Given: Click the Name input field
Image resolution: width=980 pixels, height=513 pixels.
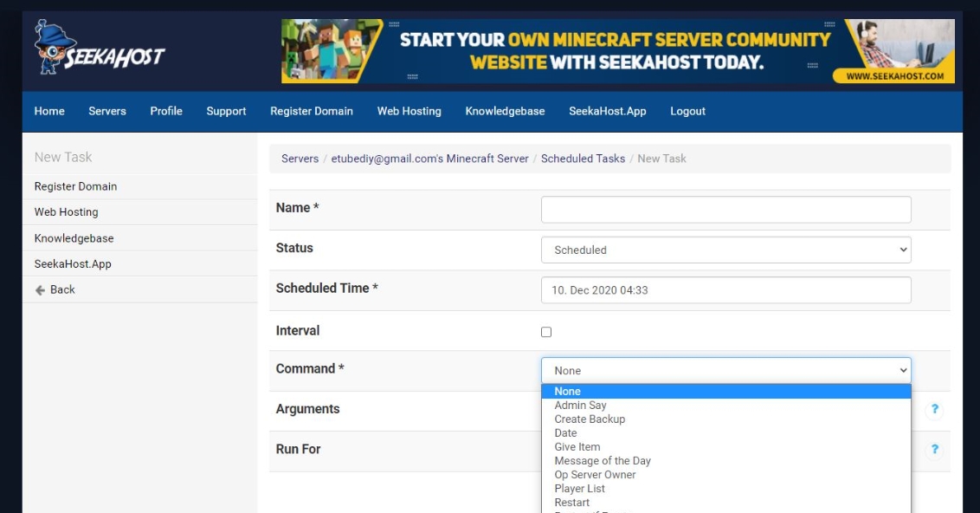Looking at the screenshot, I should 725,210.
